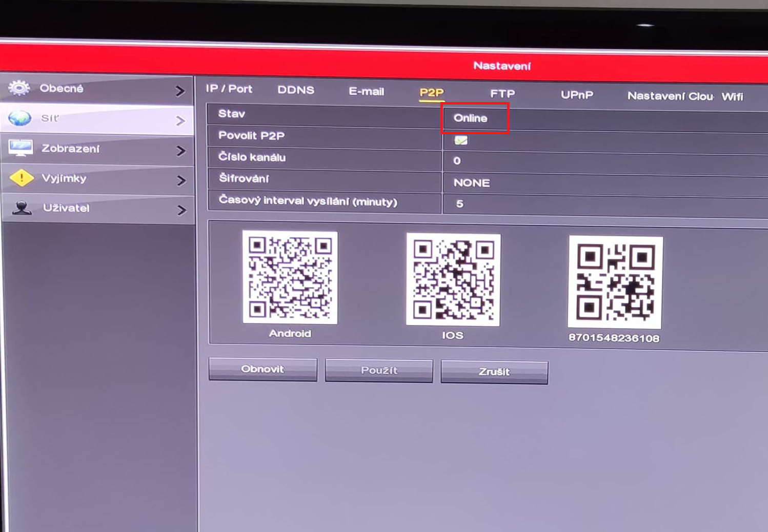Image resolution: width=768 pixels, height=532 pixels.
Task: Click the iOS QR code
Action: click(453, 279)
